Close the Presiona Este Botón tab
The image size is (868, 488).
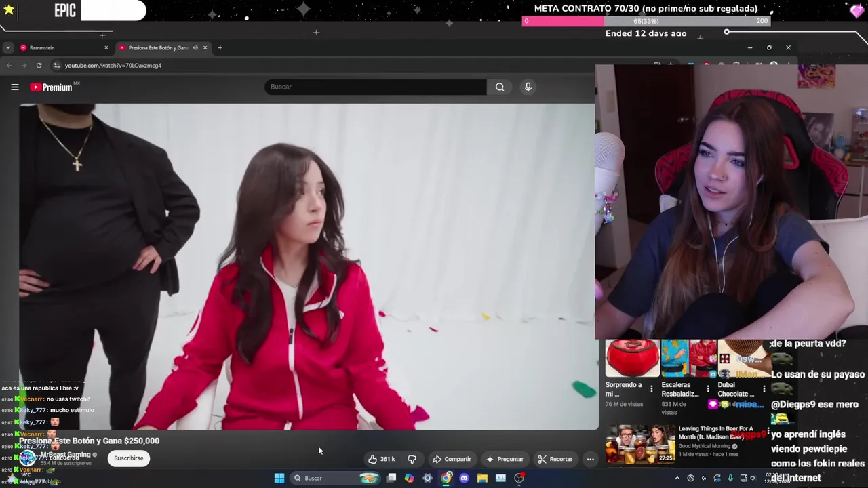(x=205, y=47)
